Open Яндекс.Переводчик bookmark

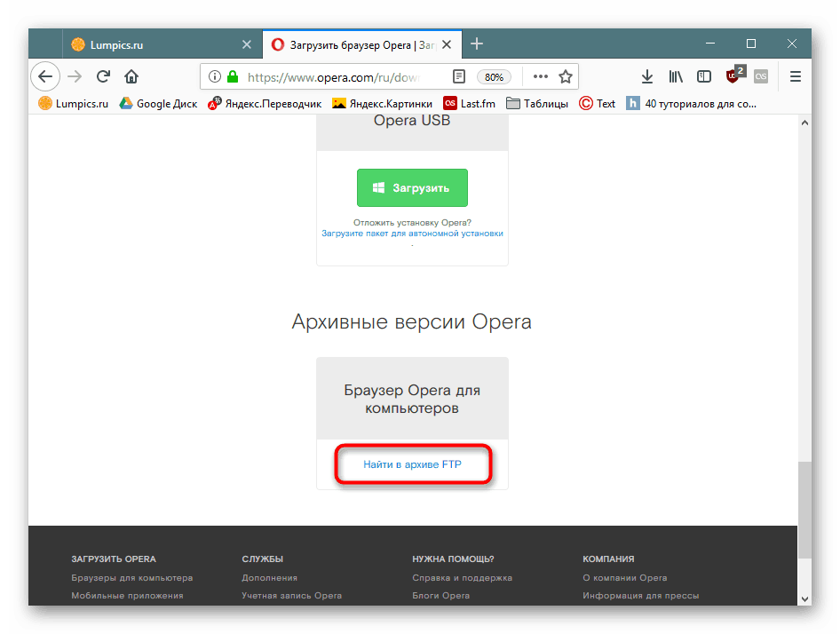tap(265, 103)
